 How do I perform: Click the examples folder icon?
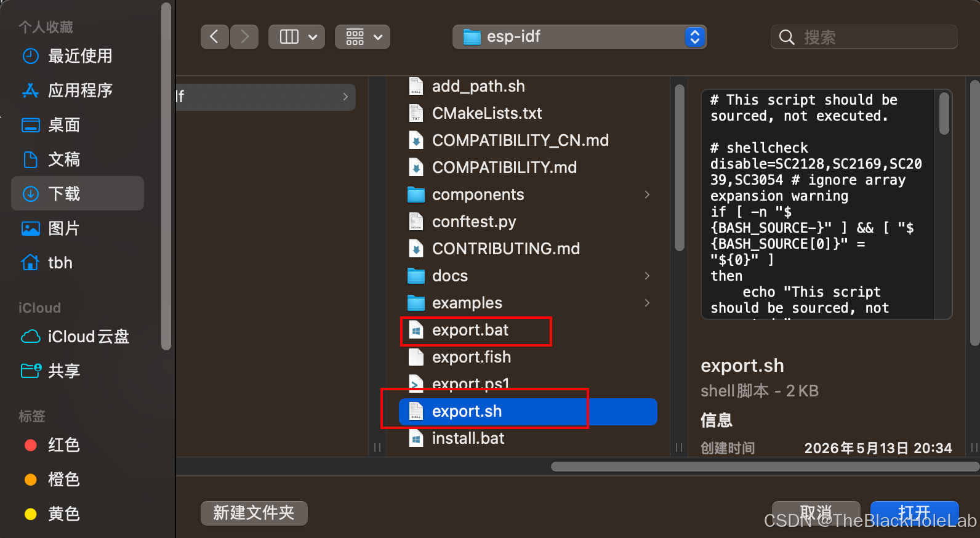click(416, 303)
